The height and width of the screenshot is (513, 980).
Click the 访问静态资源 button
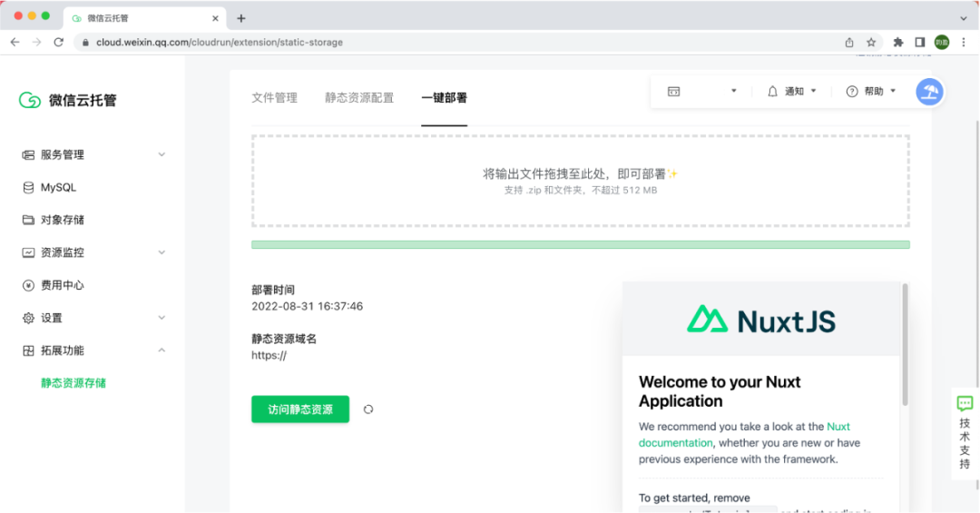(x=300, y=409)
